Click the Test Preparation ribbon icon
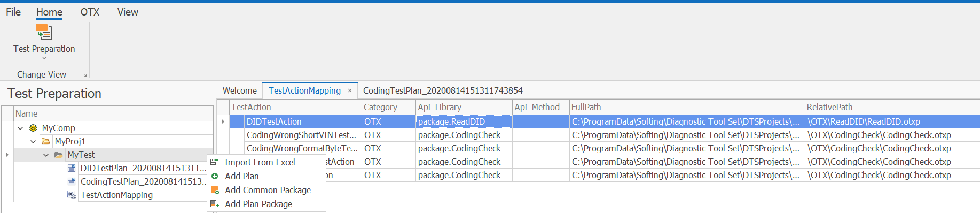The image size is (980, 213). tap(44, 32)
